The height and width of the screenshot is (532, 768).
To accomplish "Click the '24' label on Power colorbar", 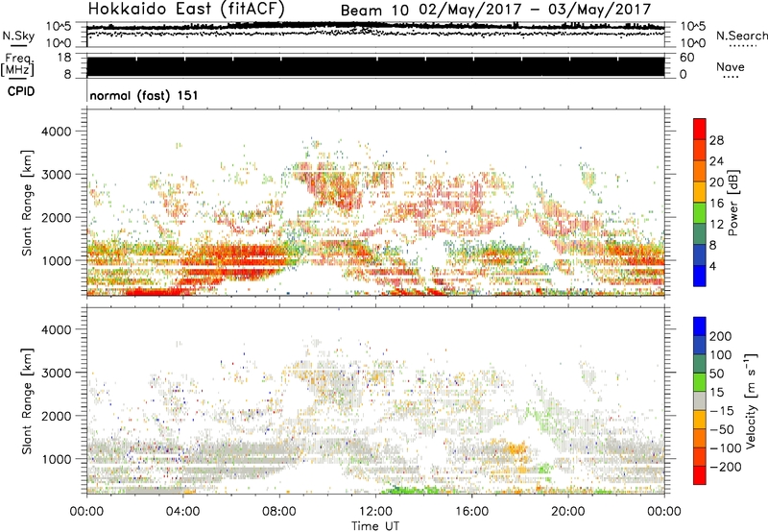I will point(716,161).
